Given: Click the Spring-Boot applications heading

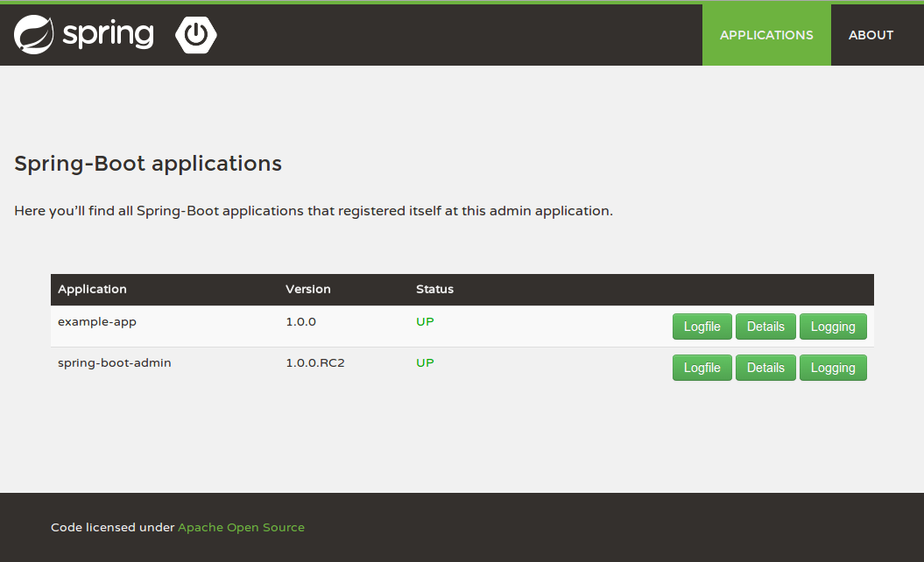Looking at the screenshot, I should [148, 164].
